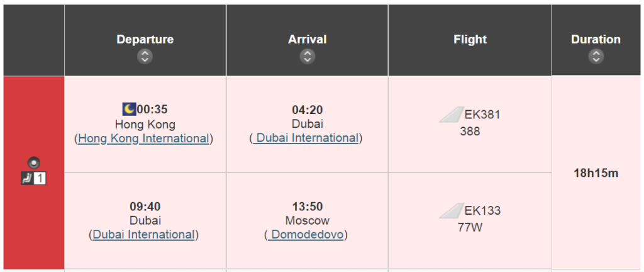Sort flights by Departure using the arrow icon
The width and height of the screenshot is (644, 272).
pos(145,56)
